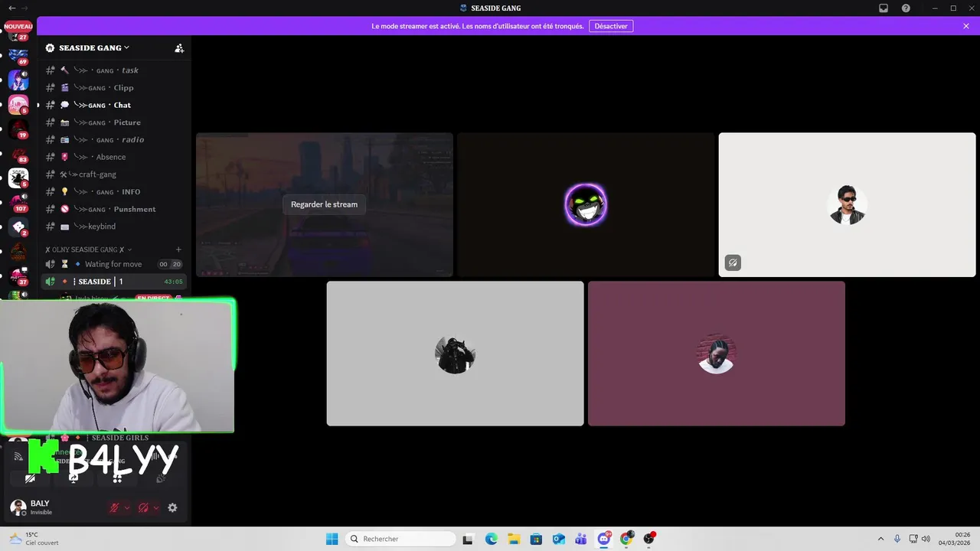Select the grey background participant tile
Image resolution: width=980 pixels, height=551 pixels.
[x=455, y=354]
